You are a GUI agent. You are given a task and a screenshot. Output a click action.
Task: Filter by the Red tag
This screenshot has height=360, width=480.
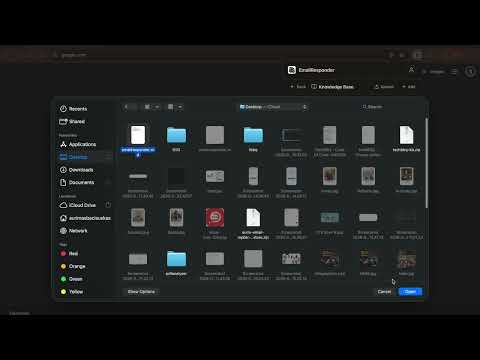pyautogui.click(x=69, y=253)
